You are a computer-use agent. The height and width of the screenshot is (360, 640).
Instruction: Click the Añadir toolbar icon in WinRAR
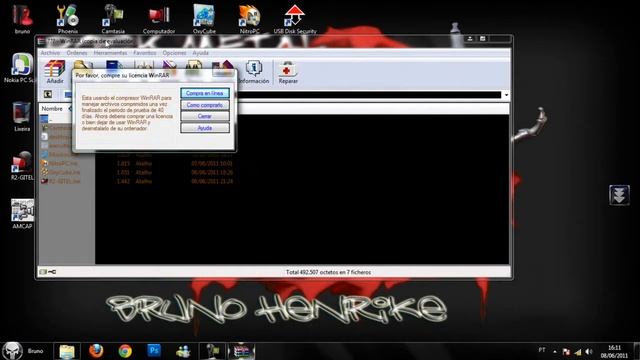click(55, 72)
